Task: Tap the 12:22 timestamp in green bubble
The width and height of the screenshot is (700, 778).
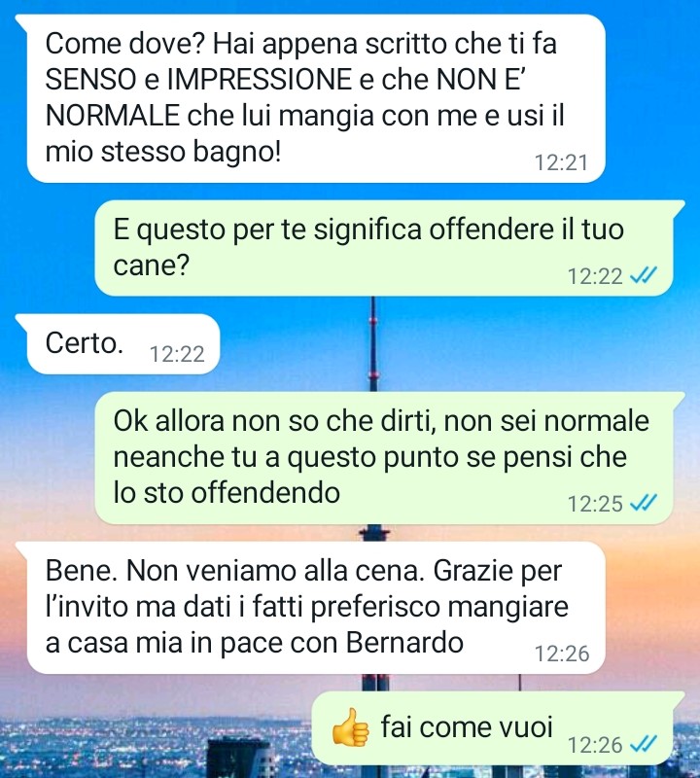Action: (595, 276)
